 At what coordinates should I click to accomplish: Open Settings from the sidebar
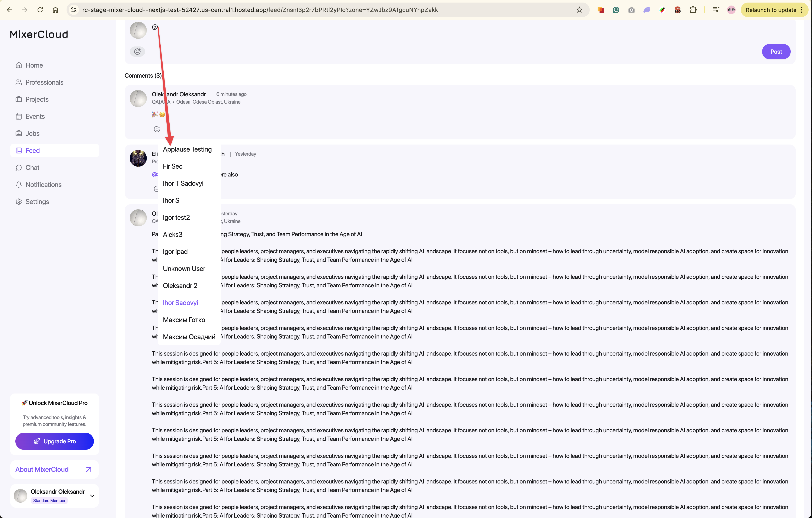(37, 201)
